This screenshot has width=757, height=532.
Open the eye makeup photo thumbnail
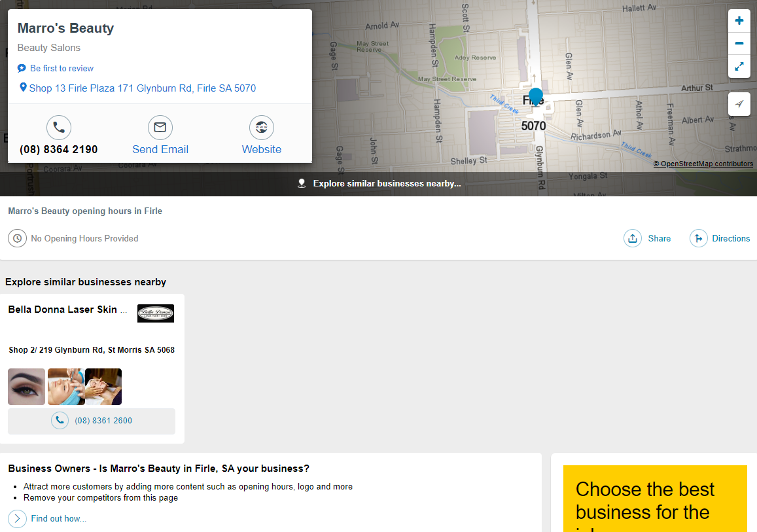[x=27, y=387]
